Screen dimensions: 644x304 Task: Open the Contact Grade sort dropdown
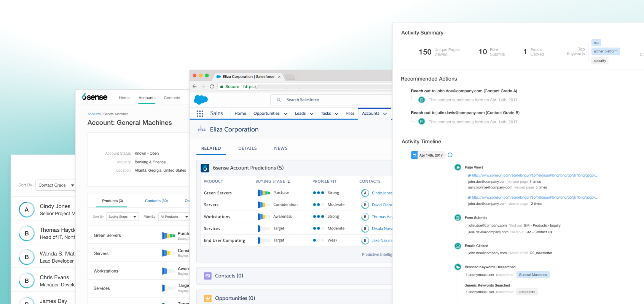tap(56, 185)
